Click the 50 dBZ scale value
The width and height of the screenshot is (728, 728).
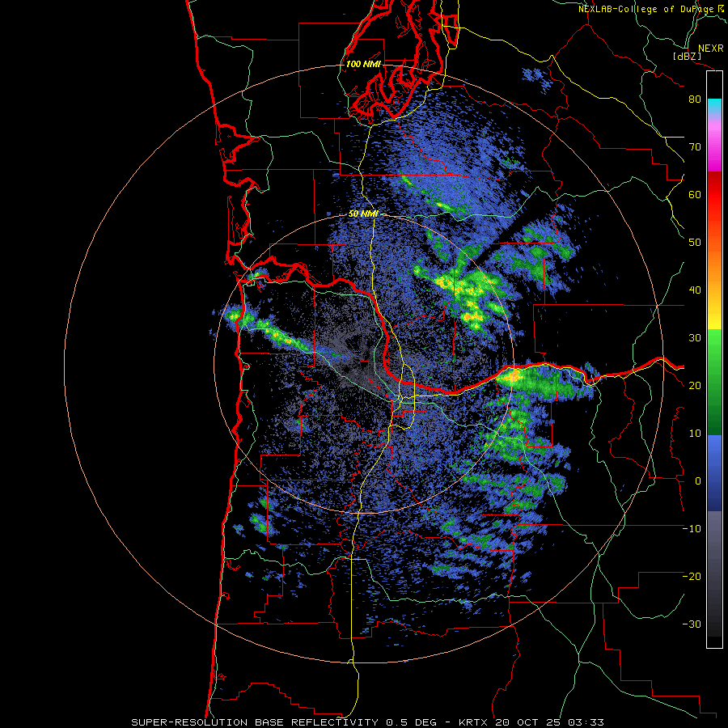(695, 243)
